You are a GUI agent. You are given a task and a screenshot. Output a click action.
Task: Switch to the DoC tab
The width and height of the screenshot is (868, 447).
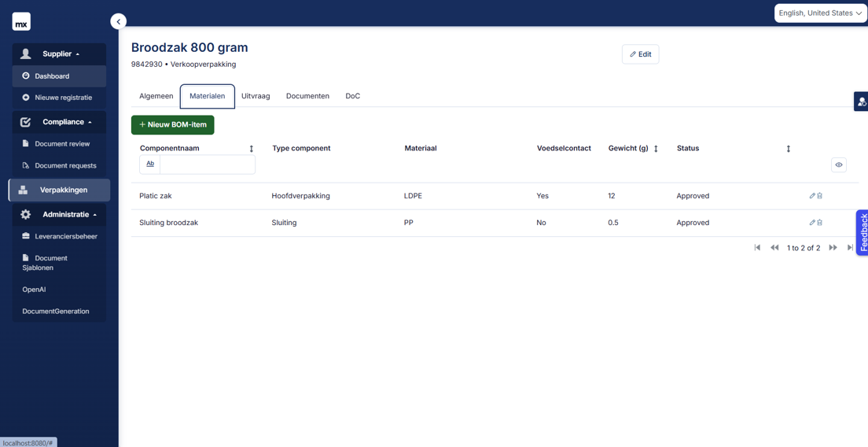coord(352,96)
